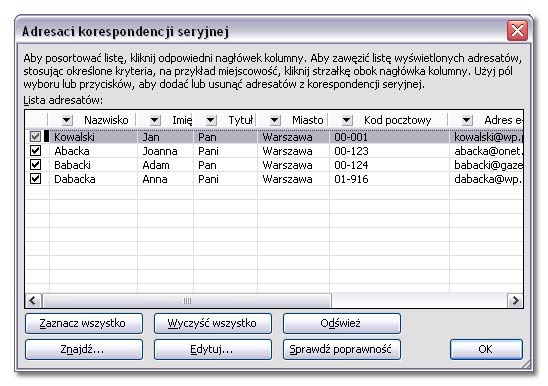The width and height of the screenshot is (548, 386).
Task: Open the Nazwisko column filter arrow
Action: click(67, 121)
